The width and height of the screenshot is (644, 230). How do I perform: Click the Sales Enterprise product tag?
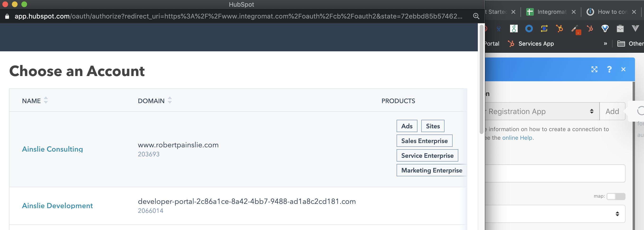(424, 141)
